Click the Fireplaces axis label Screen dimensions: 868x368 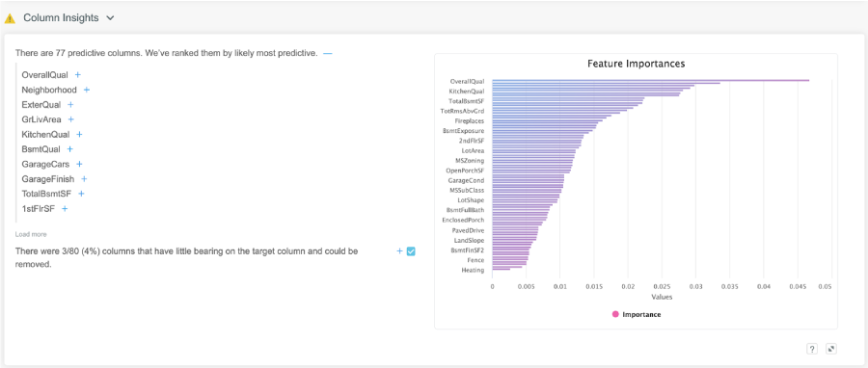click(470, 120)
